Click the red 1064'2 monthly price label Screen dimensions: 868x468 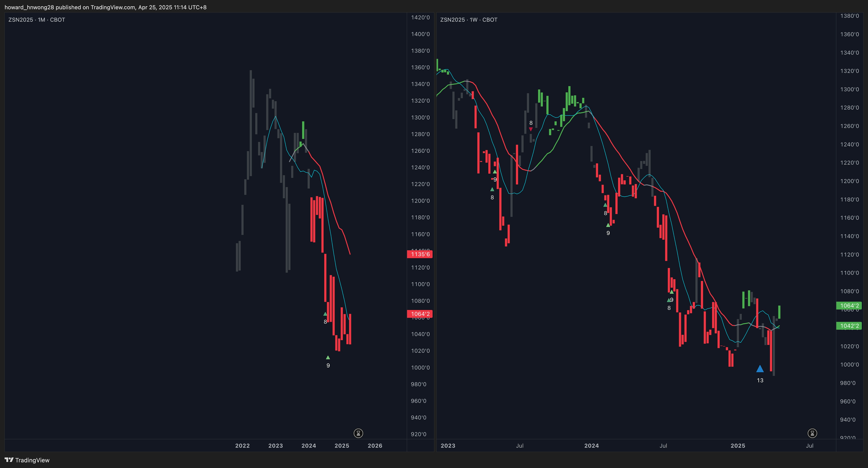click(x=420, y=314)
